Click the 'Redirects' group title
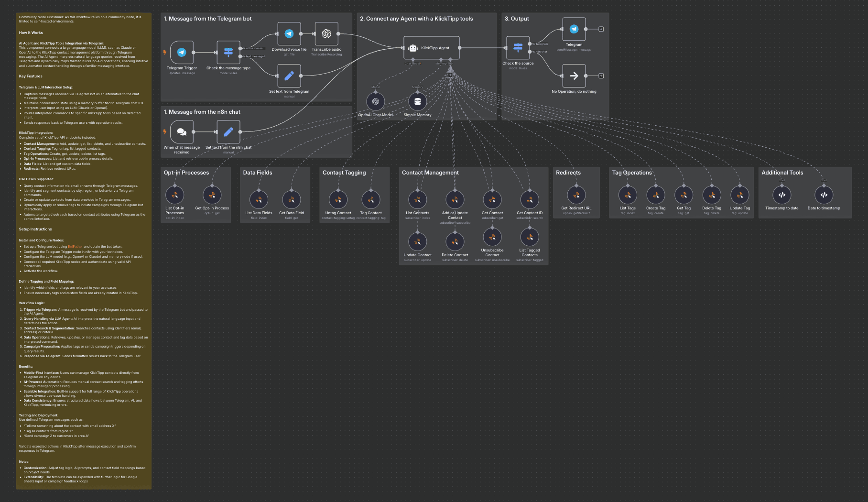Viewport: 868px width, 502px height. tap(568, 173)
